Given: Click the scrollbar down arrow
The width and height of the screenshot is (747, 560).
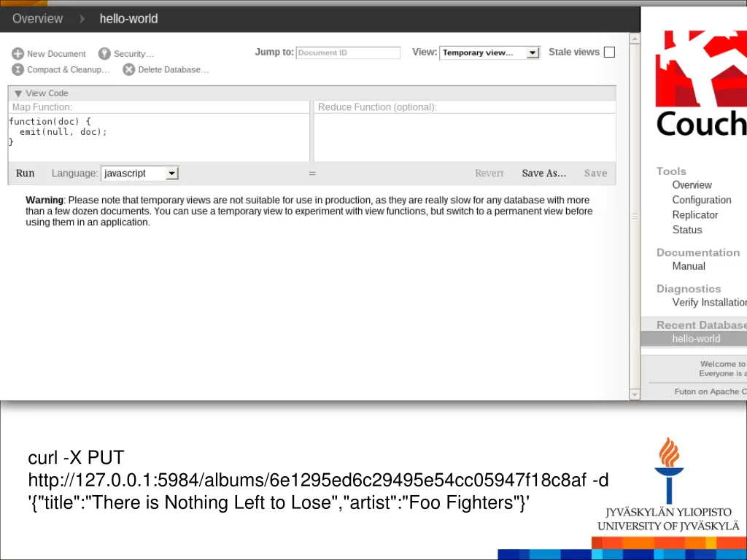Looking at the screenshot, I should tap(635, 394).
